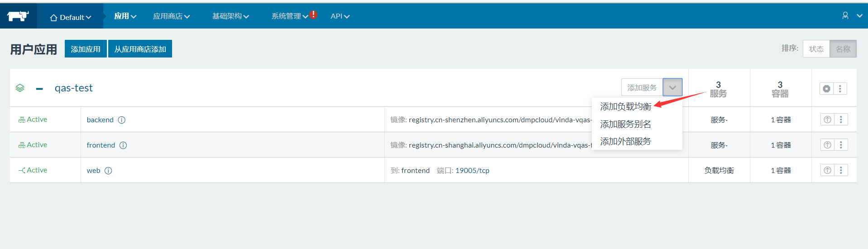Show info for the web service
868x249 pixels.
[x=108, y=171]
